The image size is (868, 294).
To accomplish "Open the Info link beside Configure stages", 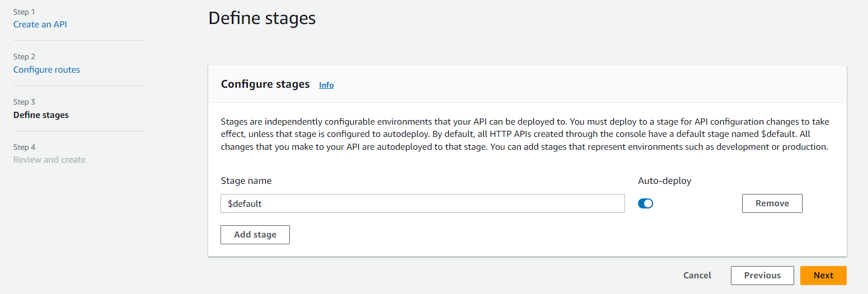I will point(326,85).
